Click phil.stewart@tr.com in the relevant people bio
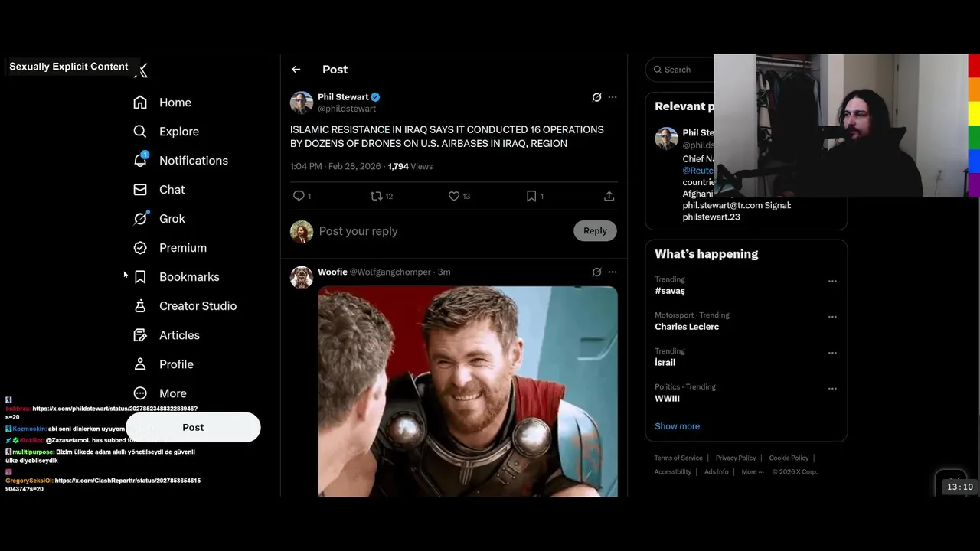 [x=723, y=205]
